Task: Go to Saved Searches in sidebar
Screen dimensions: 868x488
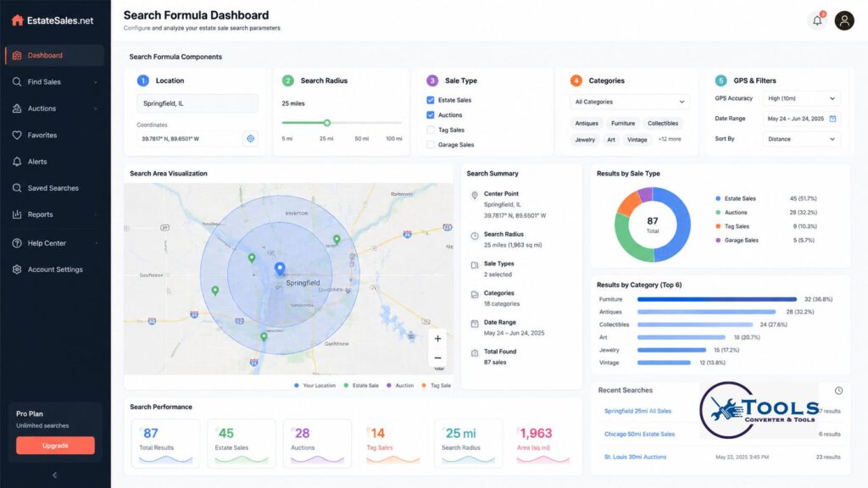Action: [x=54, y=188]
